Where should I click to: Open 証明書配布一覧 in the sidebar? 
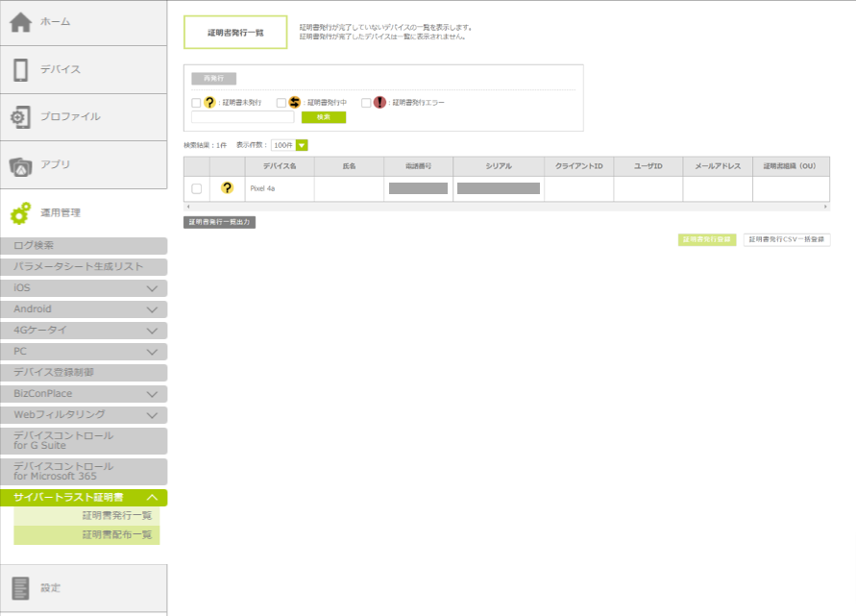(116, 535)
